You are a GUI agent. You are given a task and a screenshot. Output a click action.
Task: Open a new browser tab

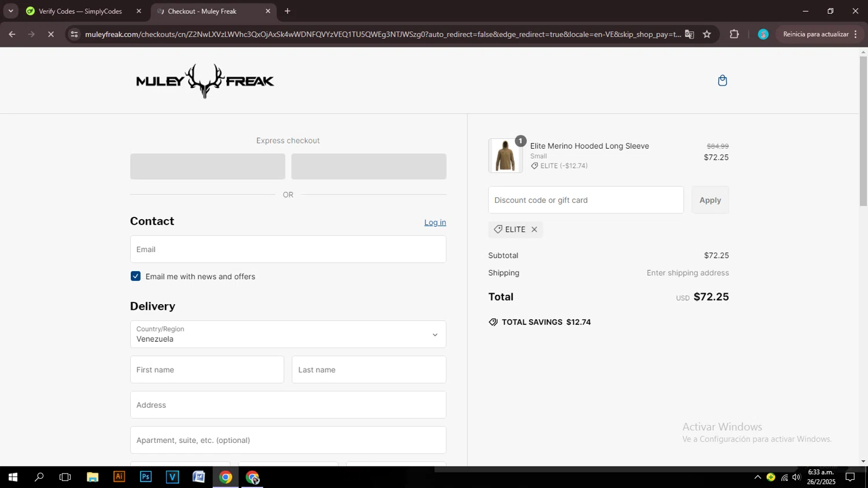point(288,11)
